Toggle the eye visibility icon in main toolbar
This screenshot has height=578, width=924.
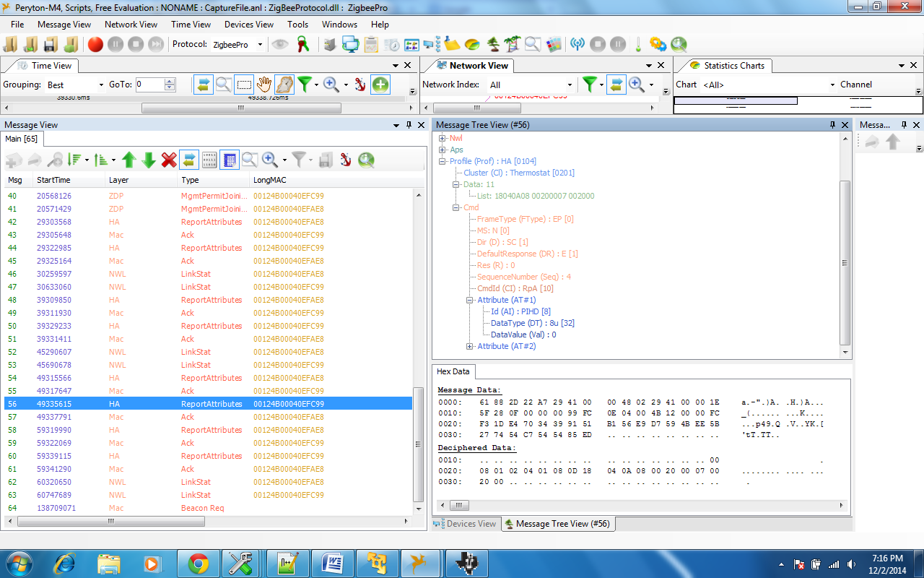coord(280,44)
